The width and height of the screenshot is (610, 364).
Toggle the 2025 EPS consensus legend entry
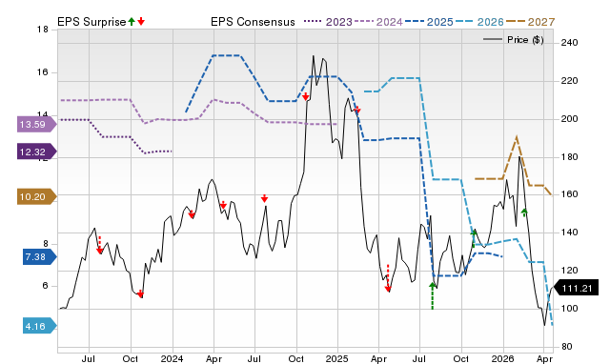(429, 22)
